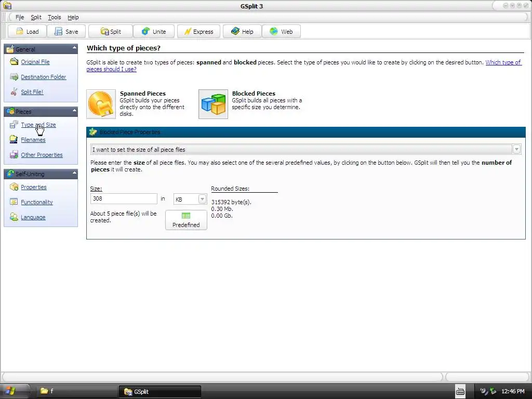
Task: Open the Type and Size link
Action: coord(38,125)
